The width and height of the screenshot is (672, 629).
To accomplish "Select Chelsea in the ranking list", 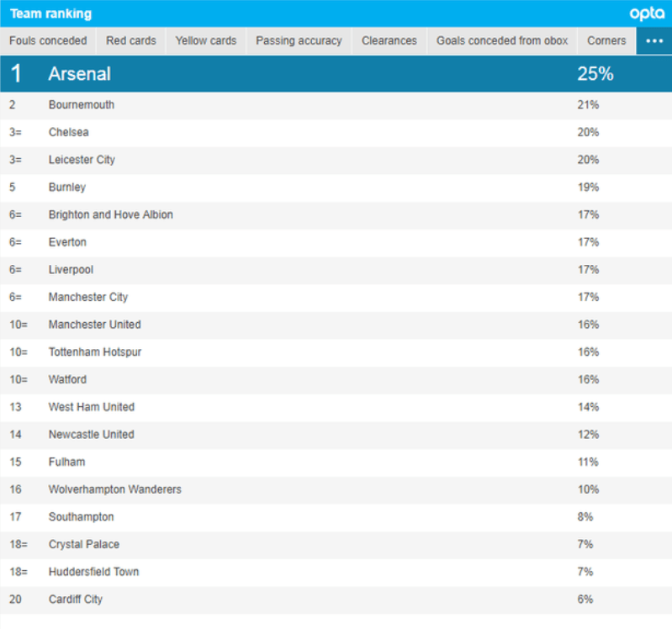I will tap(336, 132).
